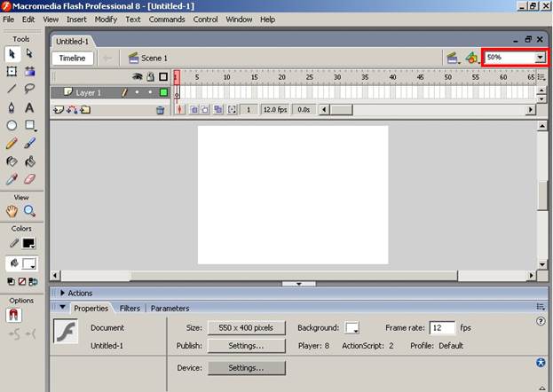Toggle Snap to Objects magnet option
Screen dimensions: 553x392
pyautogui.click(x=13, y=315)
